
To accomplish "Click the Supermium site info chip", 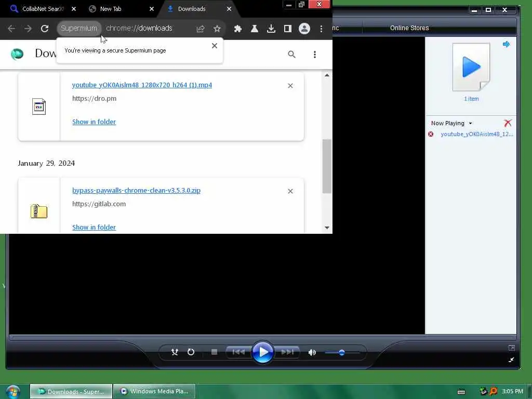I will (79, 29).
